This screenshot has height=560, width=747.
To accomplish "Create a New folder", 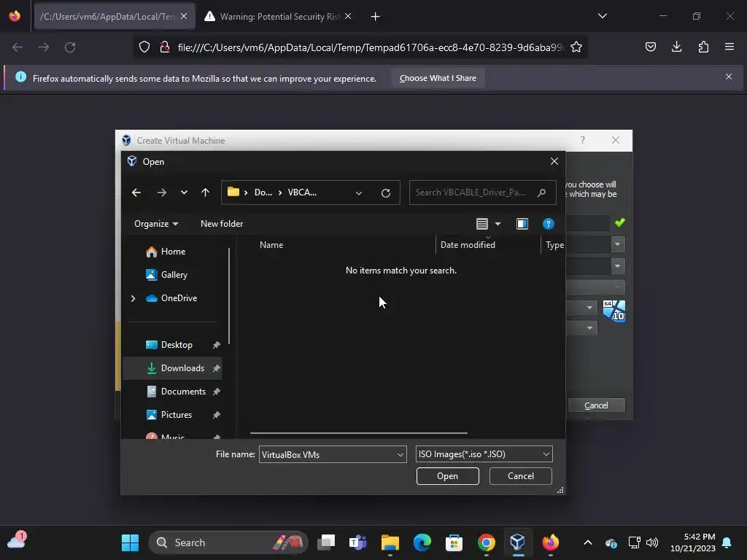I will (222, 224).
